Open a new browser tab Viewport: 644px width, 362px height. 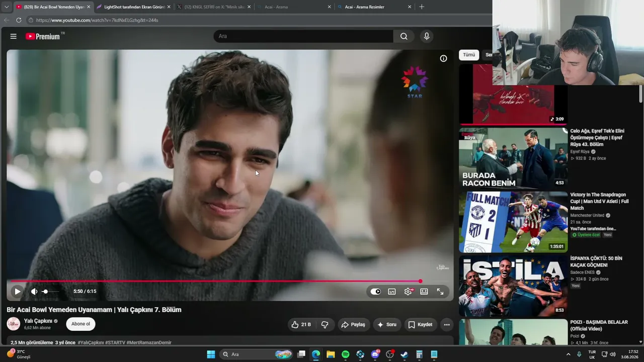pos(422,7)
